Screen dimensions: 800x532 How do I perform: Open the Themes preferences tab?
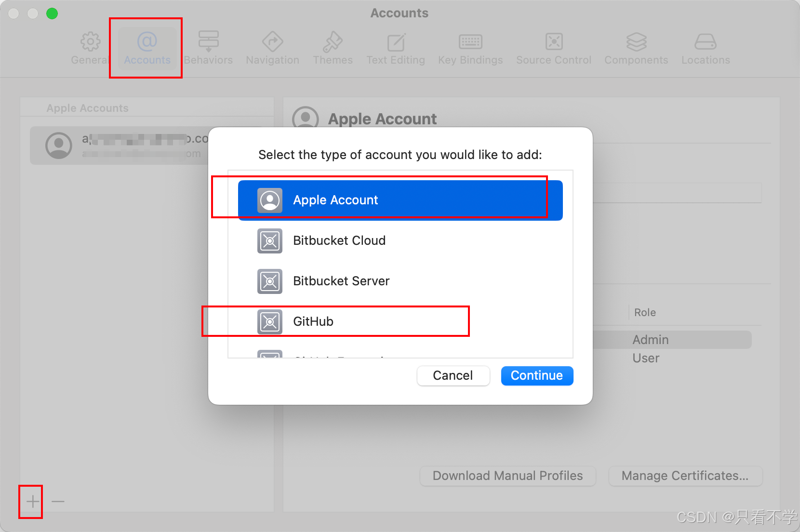333,49
